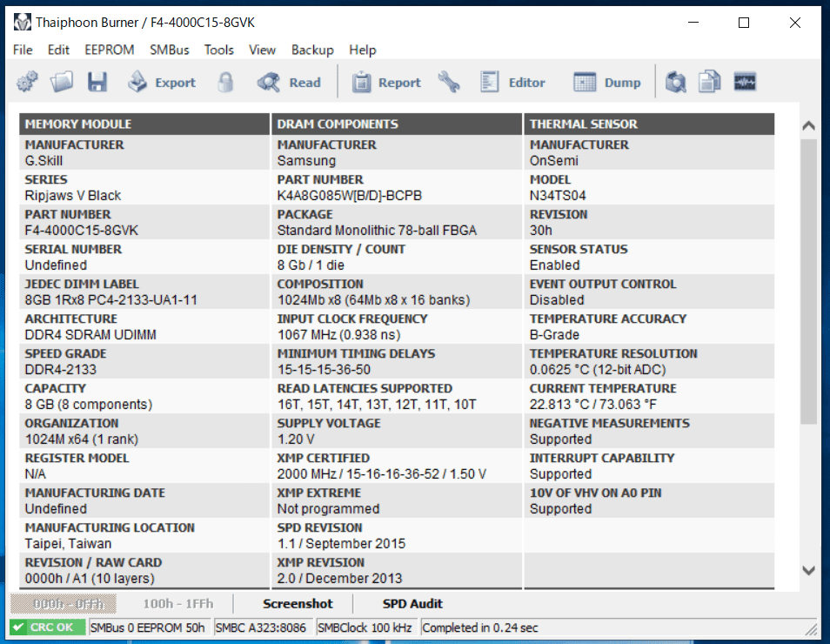Select part number F4-4000C15-8GVK value
Viewport: 830px width, 644px height.
[x=82, y=231]
